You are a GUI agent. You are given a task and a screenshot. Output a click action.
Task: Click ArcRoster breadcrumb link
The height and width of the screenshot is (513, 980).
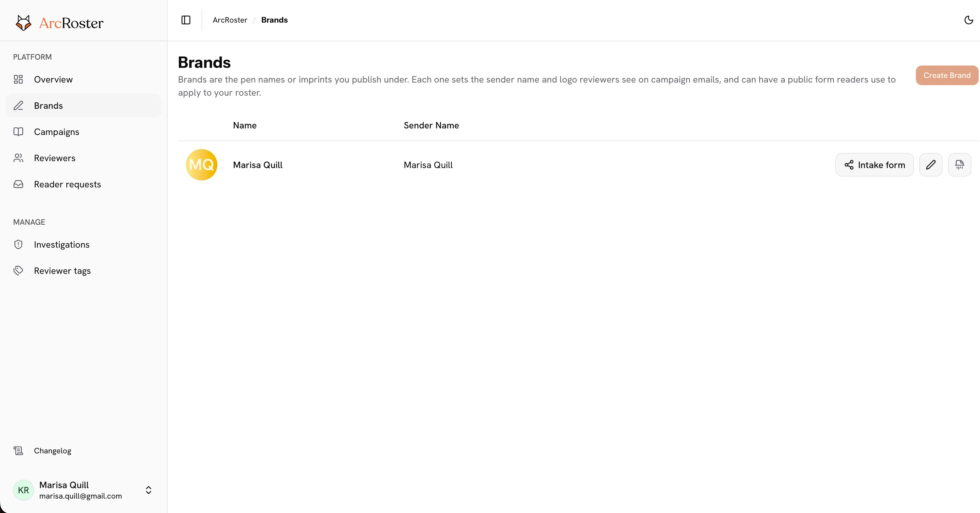(x=230, y=20)
